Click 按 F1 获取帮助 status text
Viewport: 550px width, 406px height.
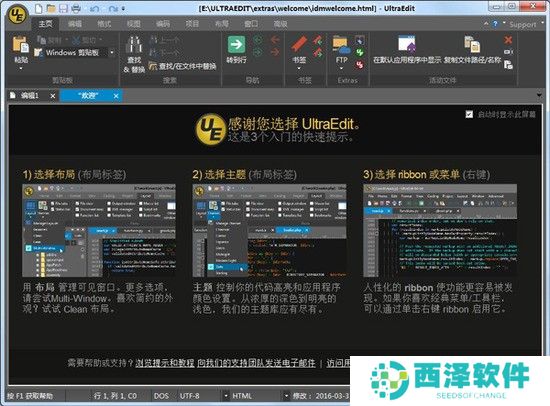[x=30, y=396]
